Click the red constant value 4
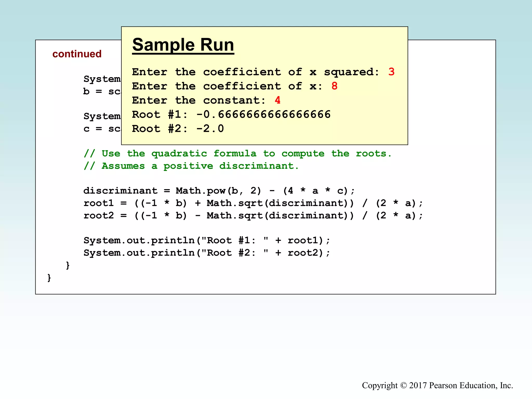This screenshot has height=399, width=532. click(x=277, y=101)
